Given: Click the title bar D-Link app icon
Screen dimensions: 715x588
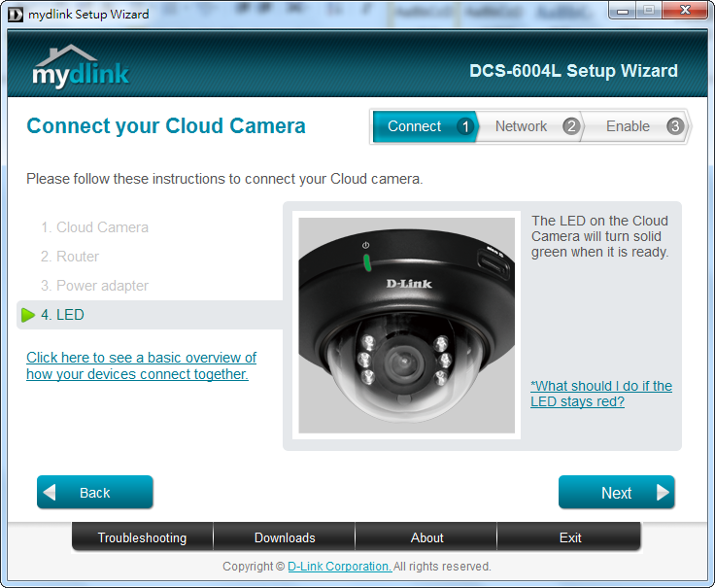Looking at the screenshot, I should coord(15,14).
